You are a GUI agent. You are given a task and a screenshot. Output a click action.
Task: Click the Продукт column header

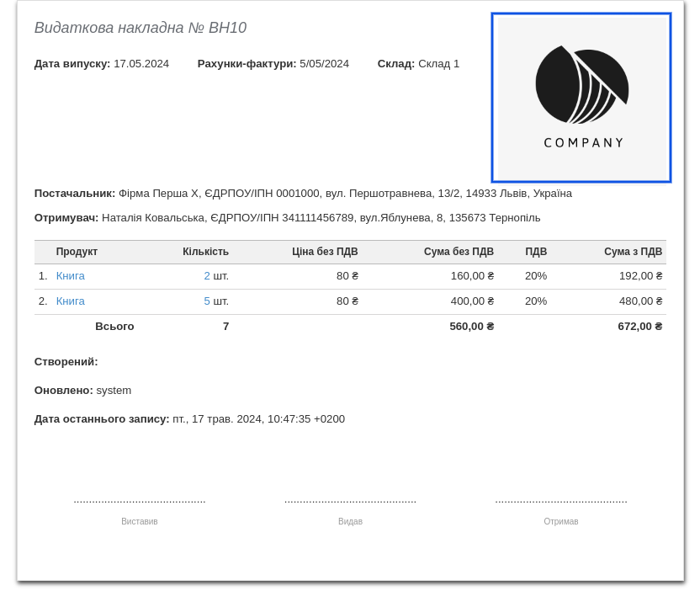(x=77, y=252)
